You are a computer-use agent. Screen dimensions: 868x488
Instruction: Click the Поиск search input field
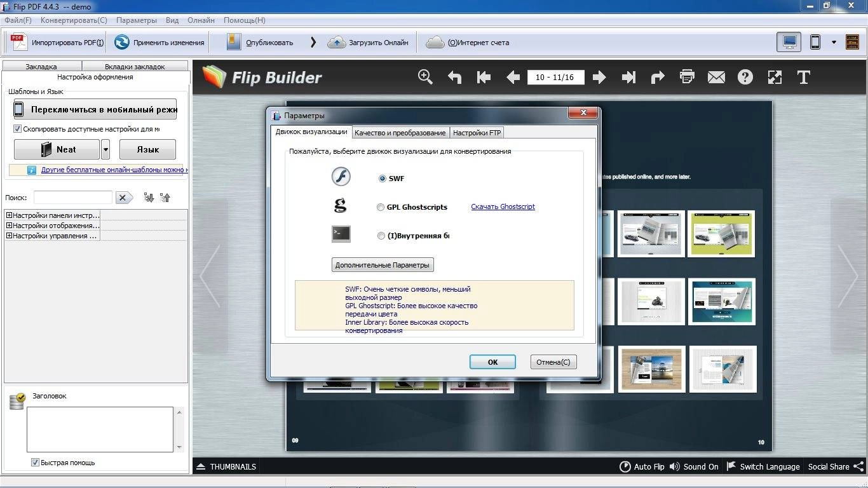point(73,198)
